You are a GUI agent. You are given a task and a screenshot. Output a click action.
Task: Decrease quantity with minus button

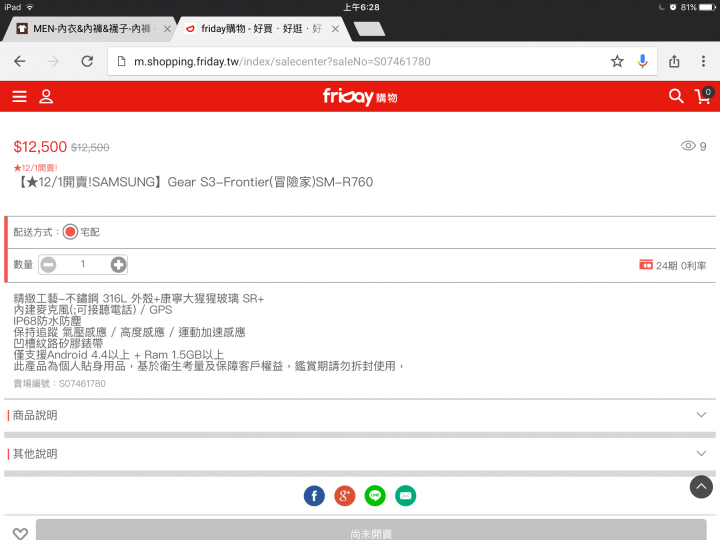point(48,264)
